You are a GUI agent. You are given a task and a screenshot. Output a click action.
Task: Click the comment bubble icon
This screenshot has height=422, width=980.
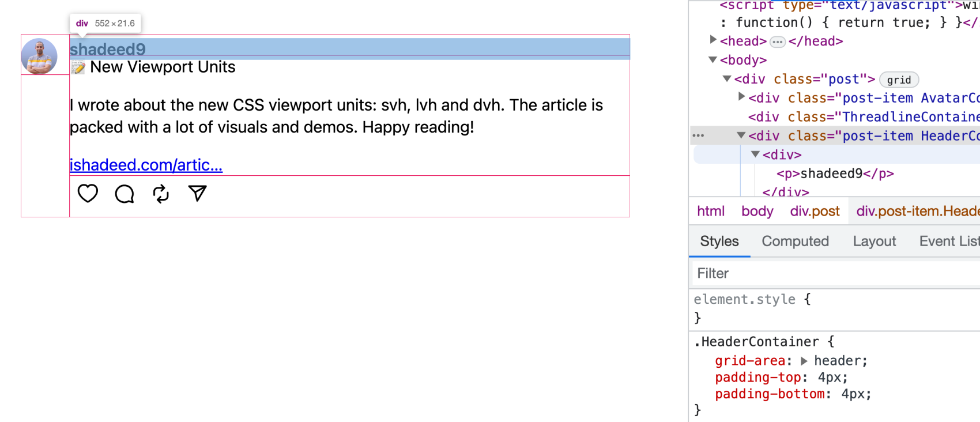pyautogui.click(x=125, y=194)
